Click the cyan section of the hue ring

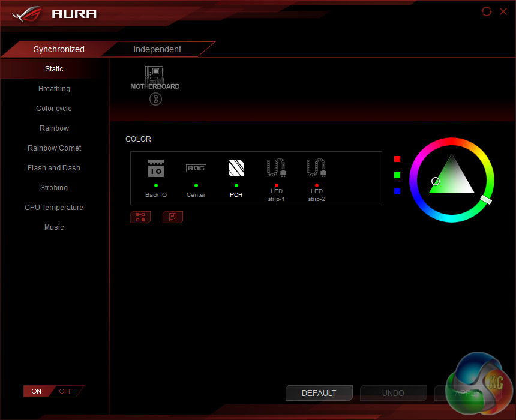[451, 218]
